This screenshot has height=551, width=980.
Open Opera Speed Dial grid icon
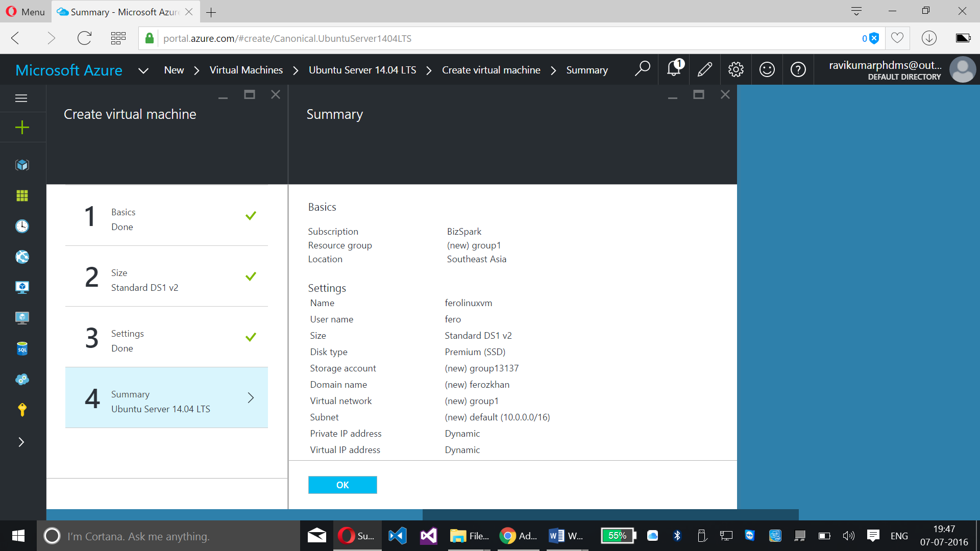pyautogui.click(x=118, y=38)
